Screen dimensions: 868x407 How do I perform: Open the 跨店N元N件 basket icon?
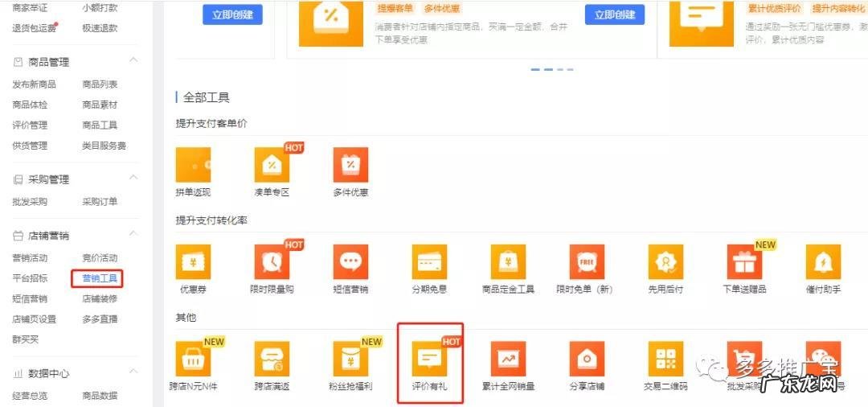(x=193, y=359)
